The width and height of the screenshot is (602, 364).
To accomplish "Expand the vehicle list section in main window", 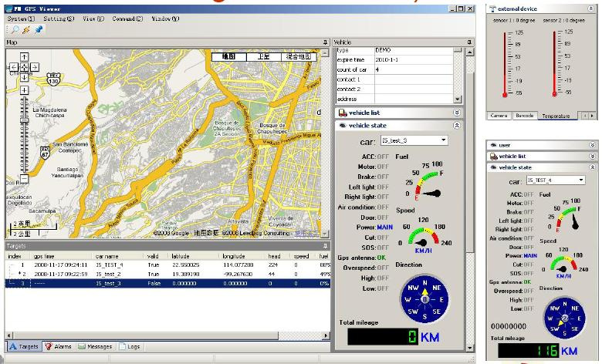I will click(x=456, y=113).
